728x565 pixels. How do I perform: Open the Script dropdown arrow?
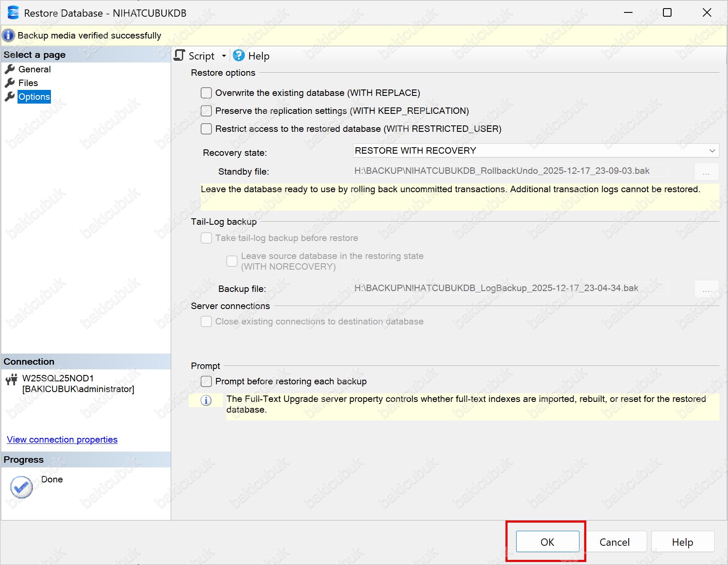(x=223, y=56)
